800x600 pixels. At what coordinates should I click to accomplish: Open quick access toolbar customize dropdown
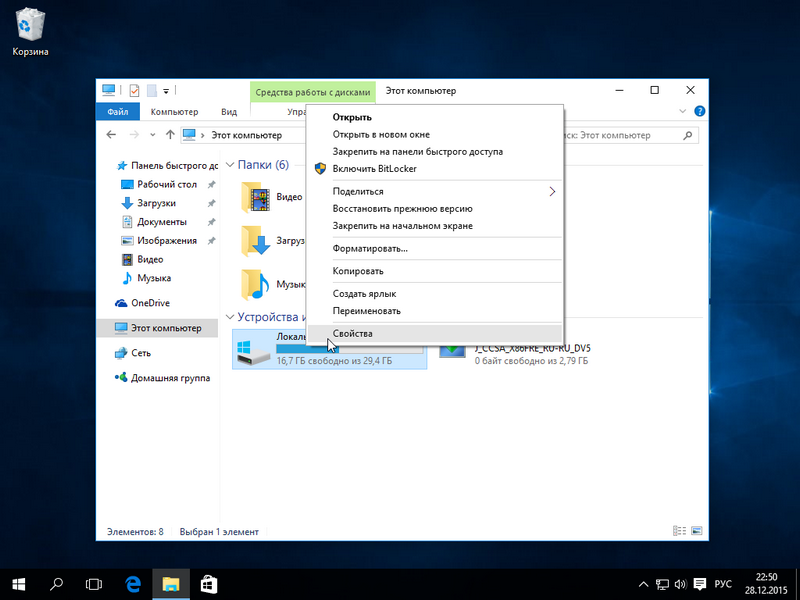pyautogui.click(x=166, y=91)
